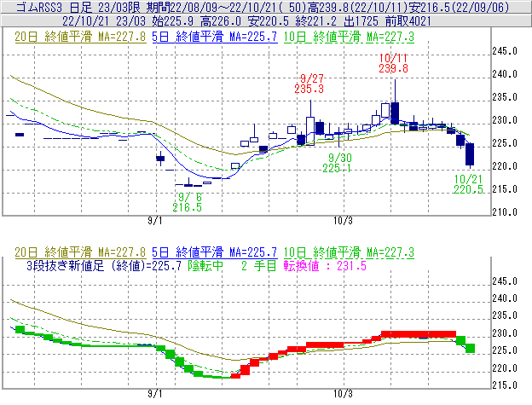Click the 20日 終値平滑 MA=227.8 legend in lower chart
532x405 pixels.
point(80,252)
